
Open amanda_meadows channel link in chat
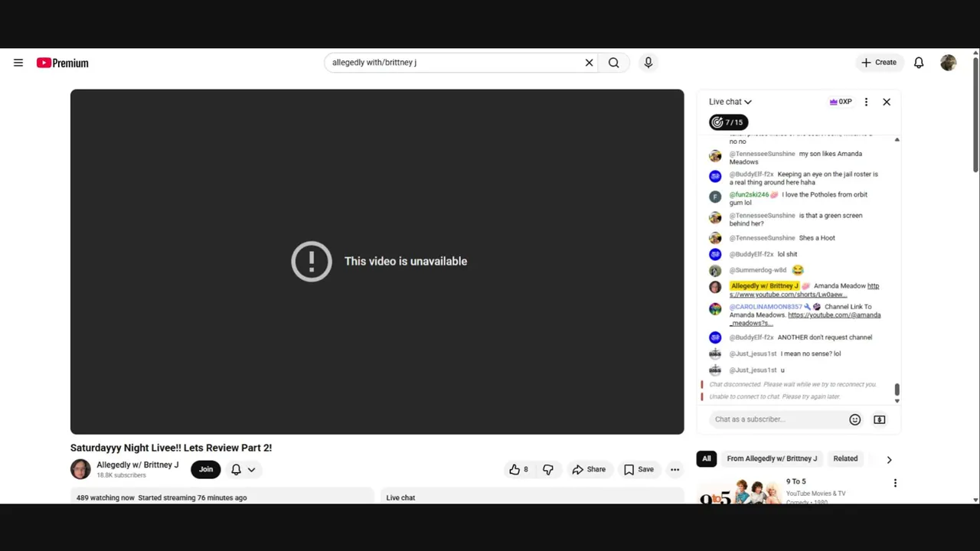click(x=805, y=319)
